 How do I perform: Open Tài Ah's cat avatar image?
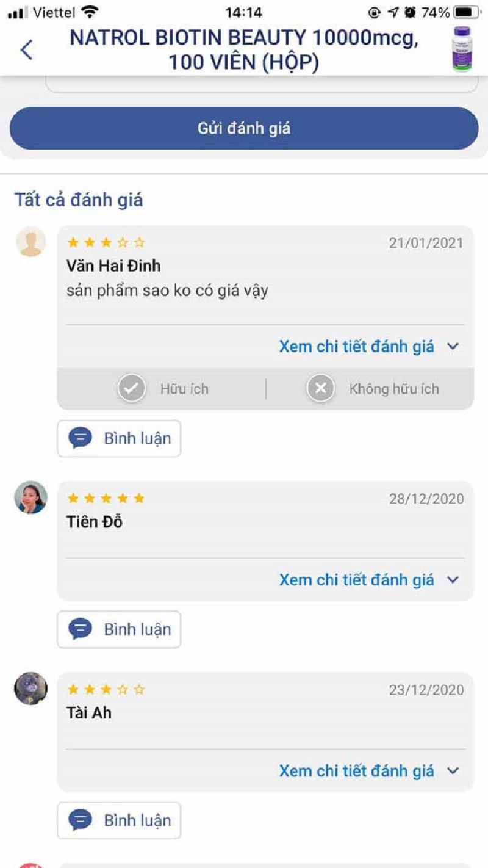point(29,689)
